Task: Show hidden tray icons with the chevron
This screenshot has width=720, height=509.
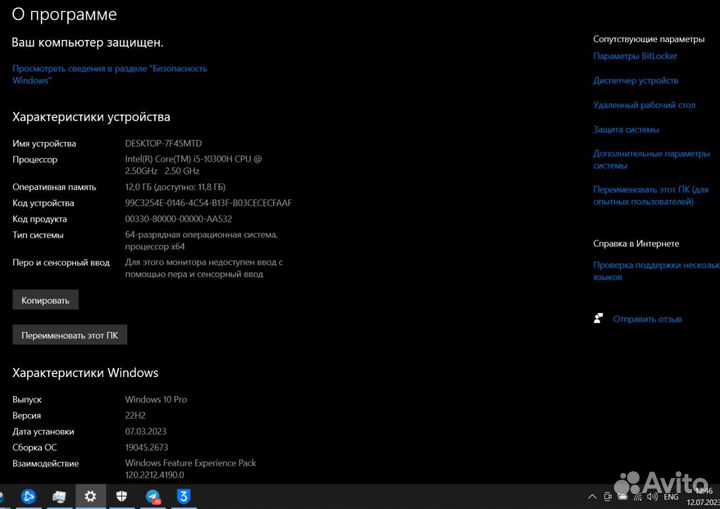Action: coord(592,497)
